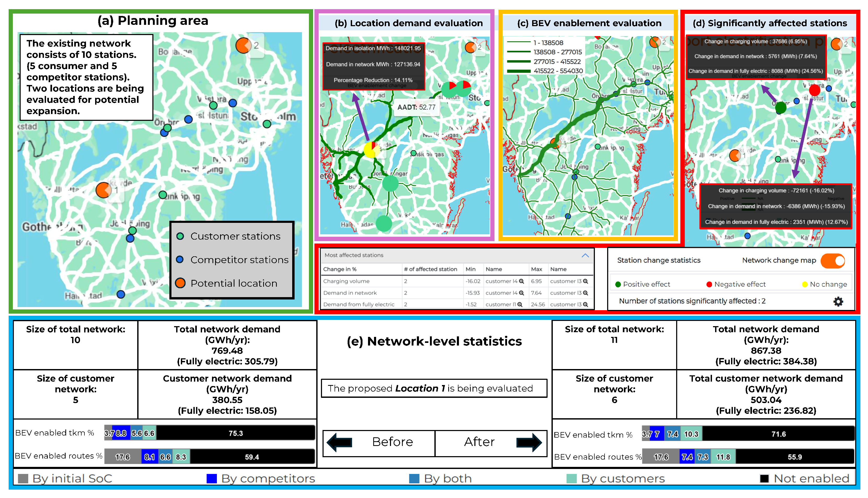Zoom to customer I3 in Demand in network row
The width and height of the screenshot is (868, 498).
(x=585, y=293)
